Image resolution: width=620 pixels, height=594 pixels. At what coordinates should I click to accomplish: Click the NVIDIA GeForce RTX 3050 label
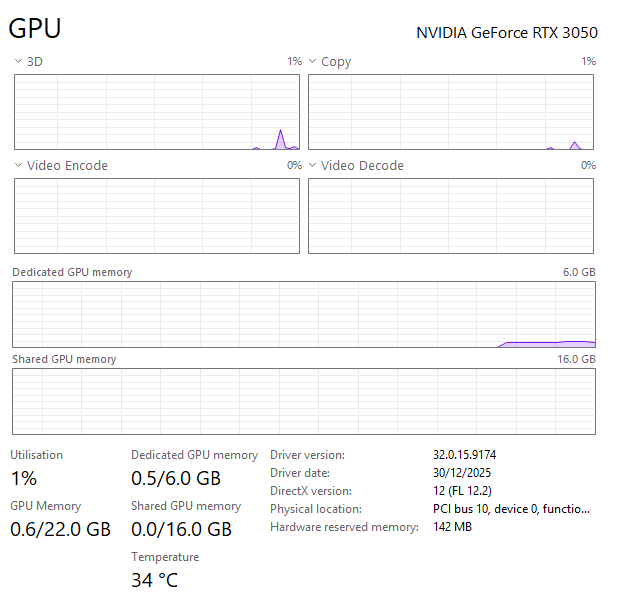pyautogui.click(x=506, y=32)
